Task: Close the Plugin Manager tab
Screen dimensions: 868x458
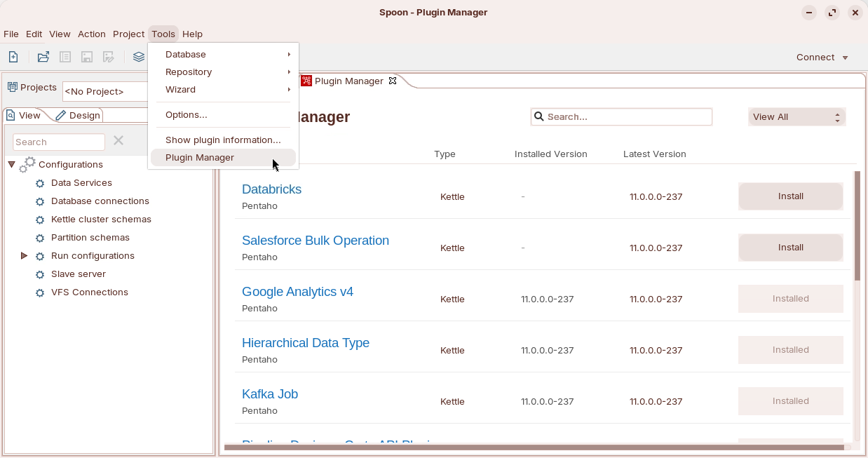Action: coord(393,81)
